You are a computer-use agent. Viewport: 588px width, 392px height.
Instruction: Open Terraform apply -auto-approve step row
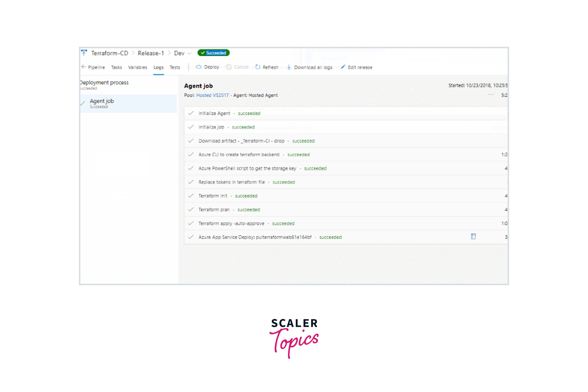[x=231, y=223]
